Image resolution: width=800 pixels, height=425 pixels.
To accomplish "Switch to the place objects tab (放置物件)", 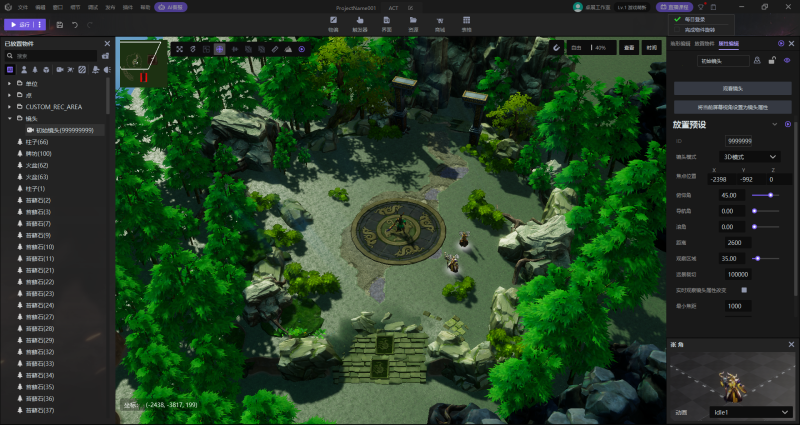I will coord(704,44).
